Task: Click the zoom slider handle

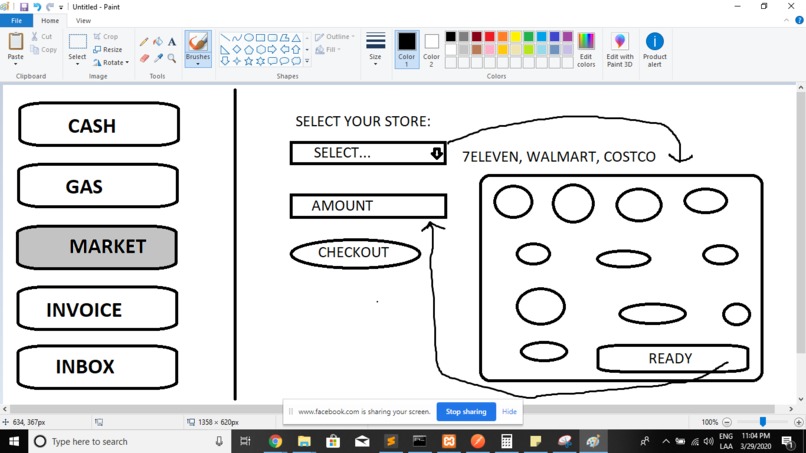Action: (763, 422)
